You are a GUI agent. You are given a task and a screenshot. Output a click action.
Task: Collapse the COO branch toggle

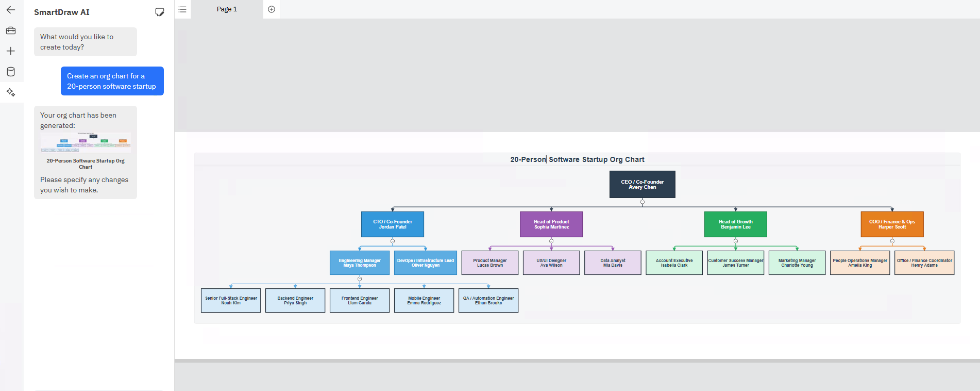point(892,241)
